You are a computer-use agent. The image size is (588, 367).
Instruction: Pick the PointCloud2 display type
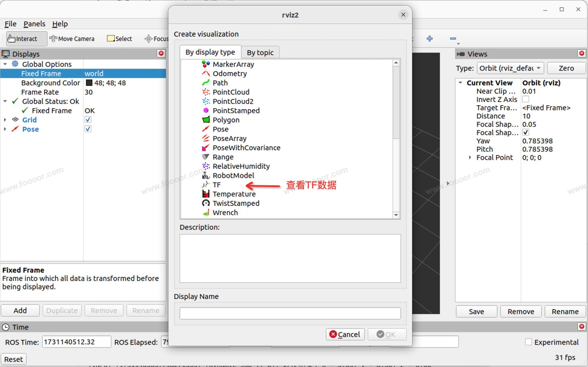click(x=233, y=101)
